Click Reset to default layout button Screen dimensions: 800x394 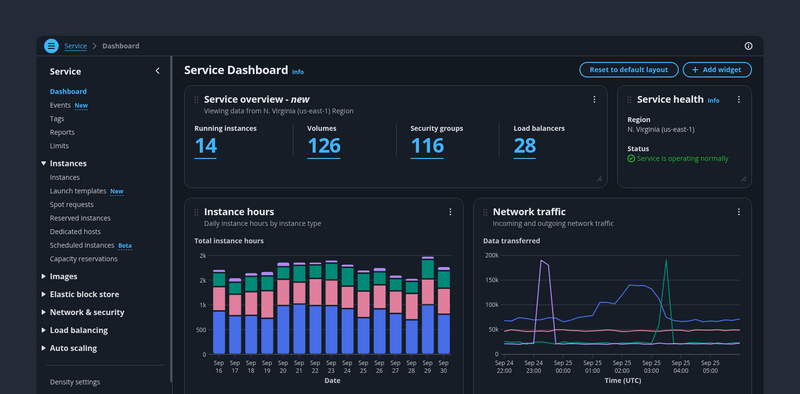point(629,70)
